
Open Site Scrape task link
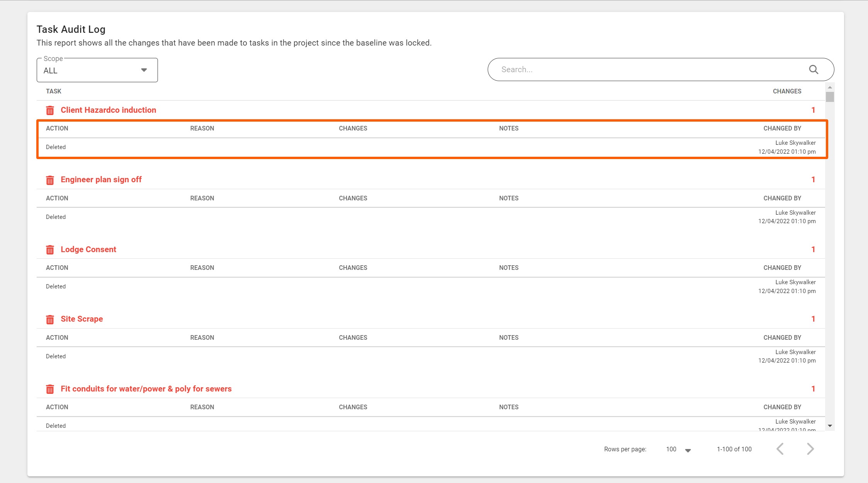[x=81, y=319]
